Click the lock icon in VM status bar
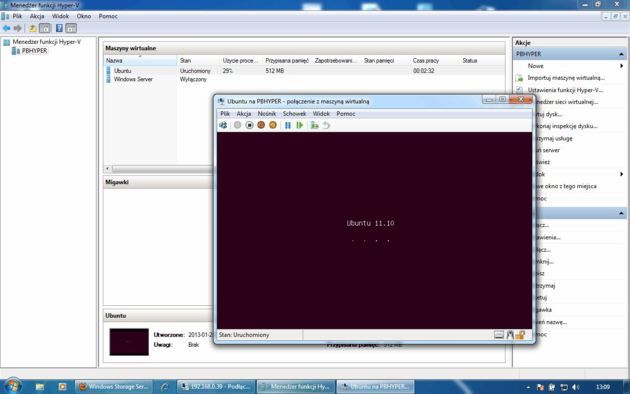The image size is (630, 394). (x=520, y=335)
